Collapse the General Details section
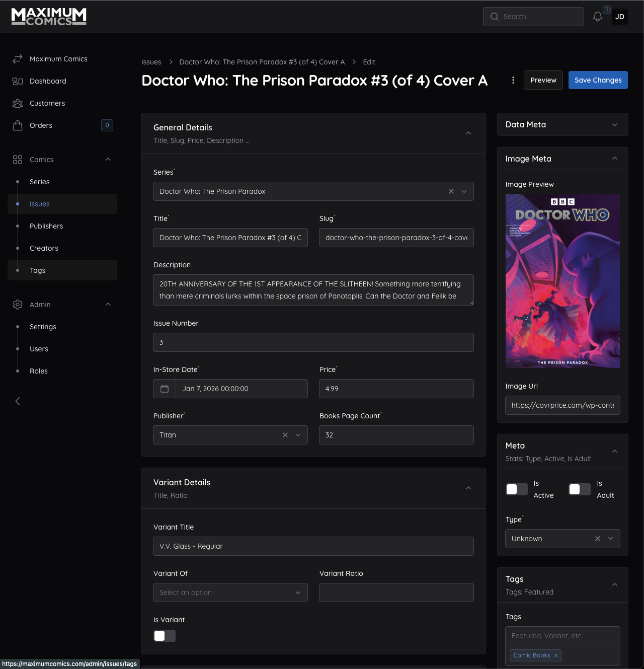 pyautogui.click(x=468, y=133)
